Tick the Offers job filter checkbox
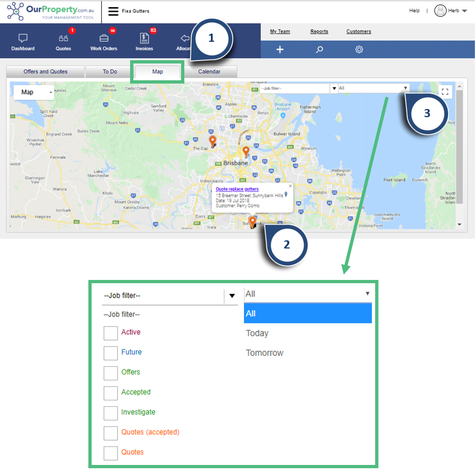 [x=111, y=373]
